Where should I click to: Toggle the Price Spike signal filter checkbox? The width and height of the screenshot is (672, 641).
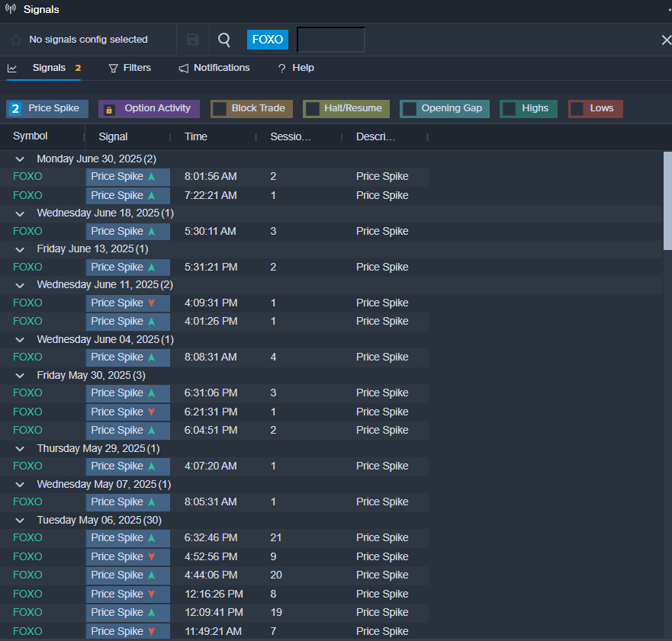pyautogui.click(x=15, y=109)
